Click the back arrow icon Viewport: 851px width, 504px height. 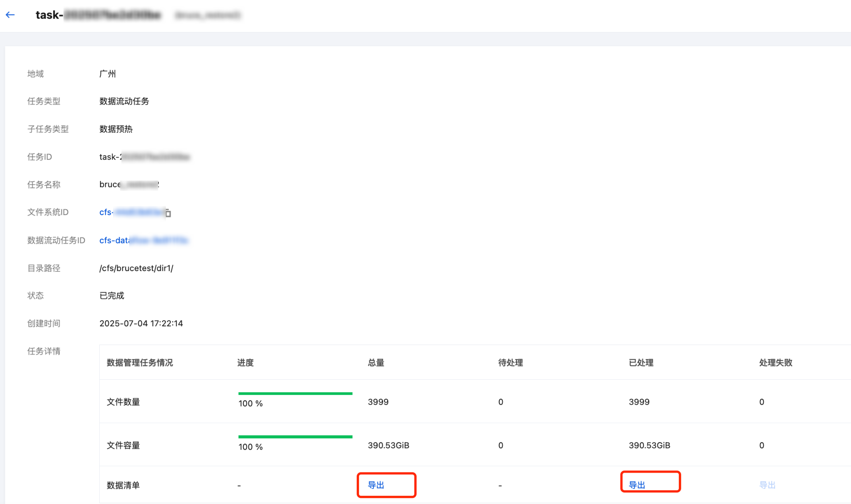pos(10,14)
